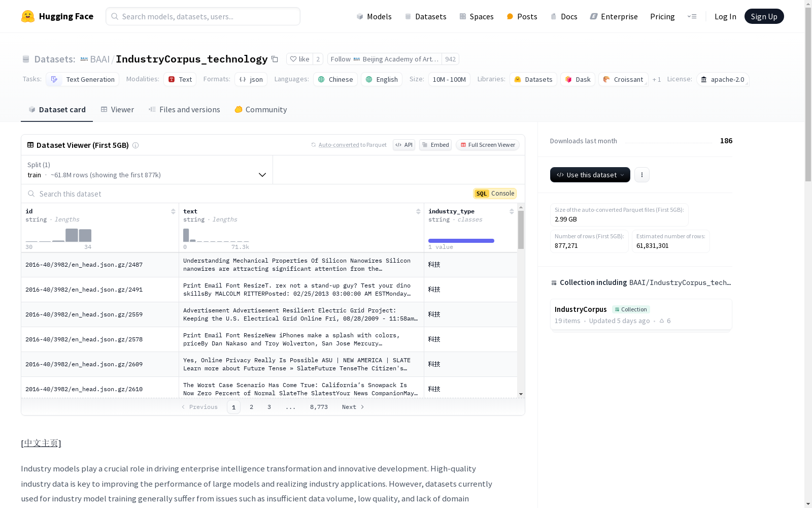This screenshot has height=508, width=812.
Task: Go to Posts in top navigation
Action: (x=522, y=16)
